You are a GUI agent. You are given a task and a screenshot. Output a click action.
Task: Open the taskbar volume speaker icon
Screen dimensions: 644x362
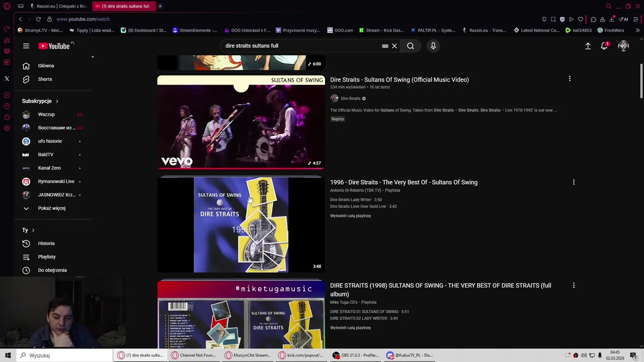coord(584,355)
